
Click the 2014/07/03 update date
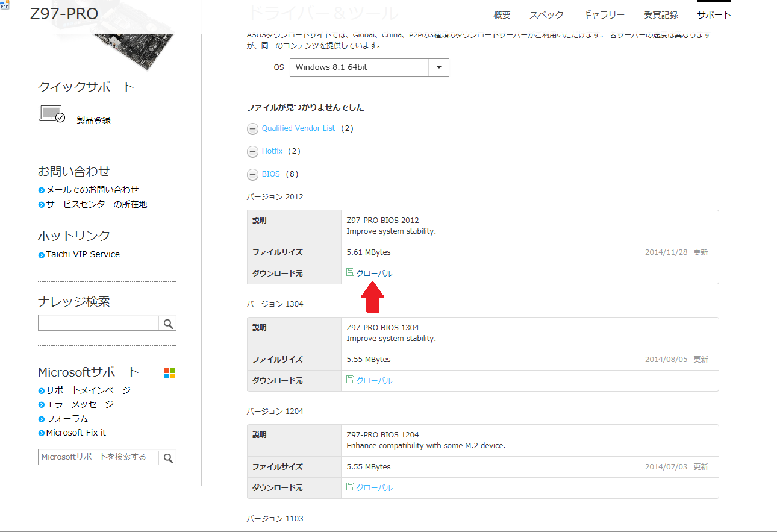pyautogui.click(x=666, y=467)
